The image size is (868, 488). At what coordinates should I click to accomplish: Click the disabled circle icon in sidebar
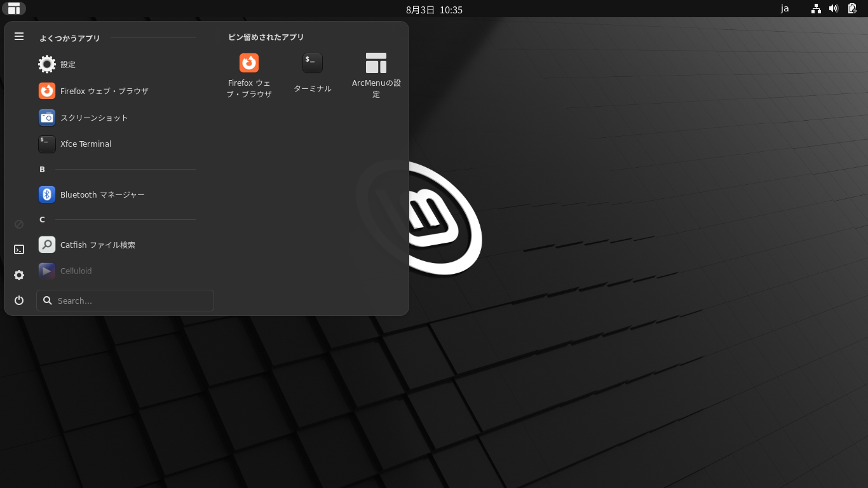19,224
